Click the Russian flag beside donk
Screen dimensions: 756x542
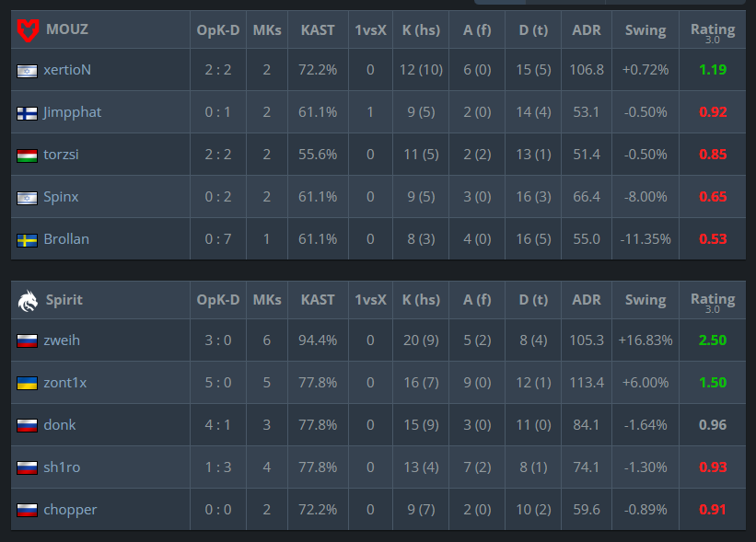[27, 426]
